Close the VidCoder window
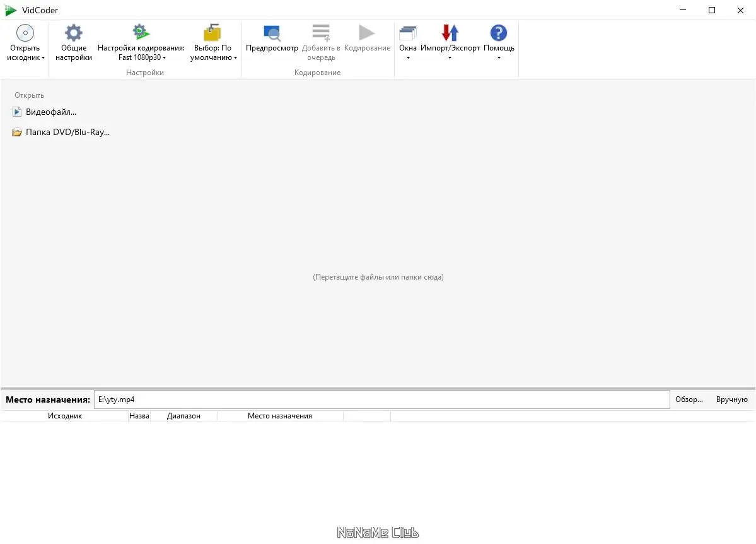Image resolution: width=756 pixels, height=544 pixels. point(741,10)
